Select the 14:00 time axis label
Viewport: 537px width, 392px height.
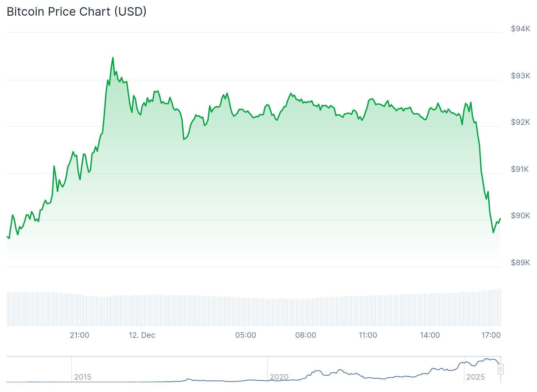(x=430, y=335)
